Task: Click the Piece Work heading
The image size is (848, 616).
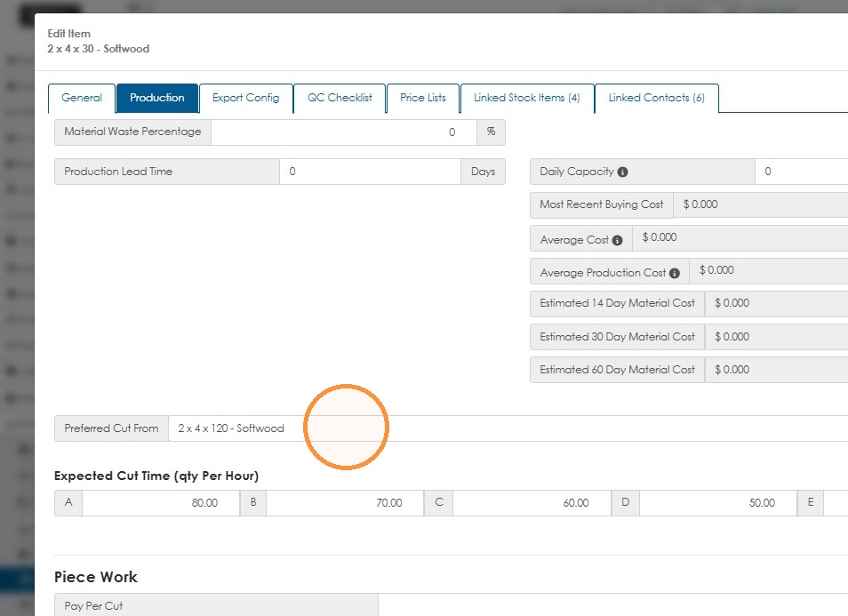Action: click(x=96, y=577)
